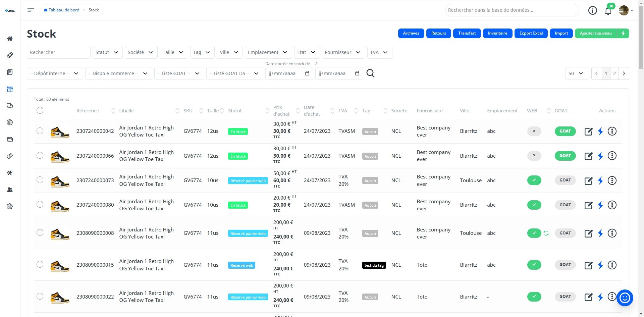Select the checkbox for item 2307240000073
The width and height of the screenshot is (644, 317).
[40, 180]
